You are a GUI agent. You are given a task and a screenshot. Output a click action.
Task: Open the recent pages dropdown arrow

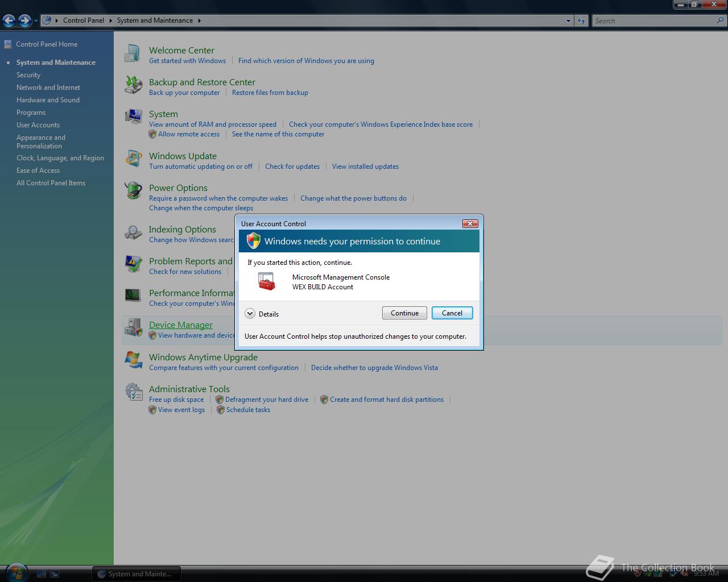tap(36, 21)
